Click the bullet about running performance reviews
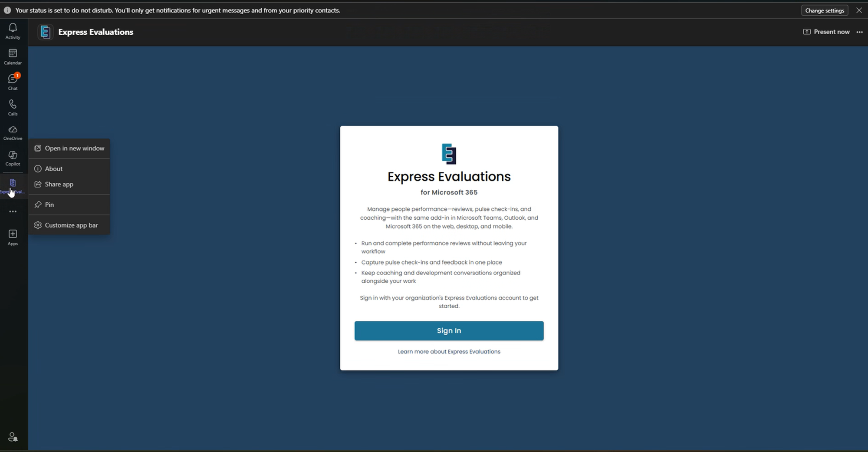868x452 pixels. (x=444, y=247)
